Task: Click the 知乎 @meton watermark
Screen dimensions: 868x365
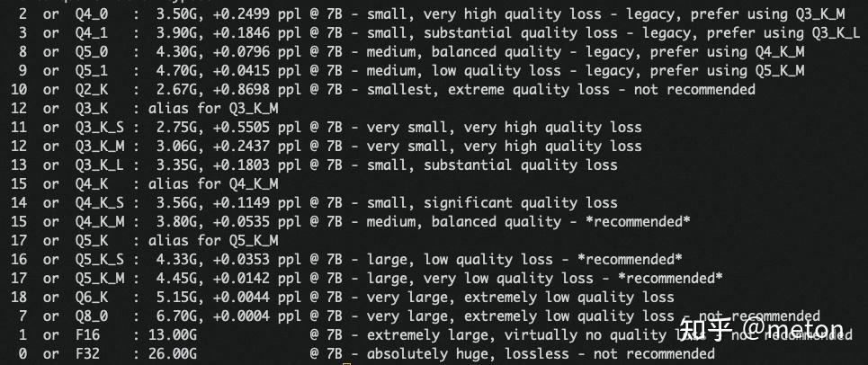Action: point(763,330)
